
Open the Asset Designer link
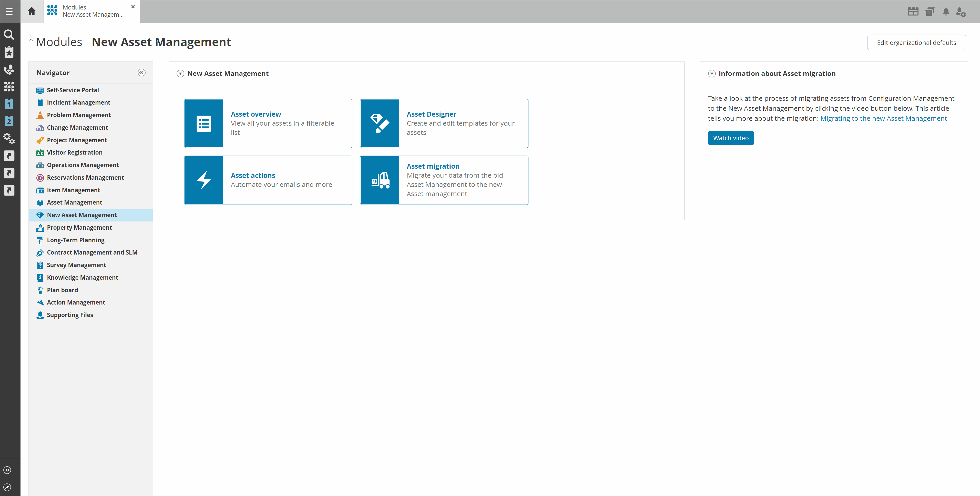[x=431, y=114]
